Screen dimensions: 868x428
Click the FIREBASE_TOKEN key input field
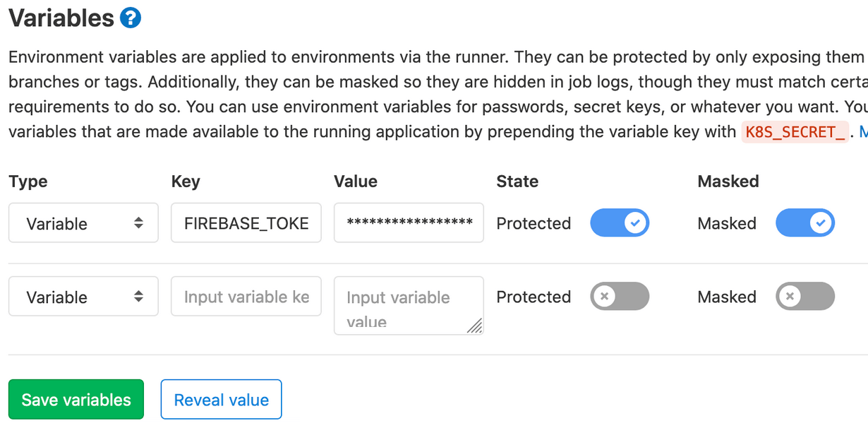(x=246, y=222)
